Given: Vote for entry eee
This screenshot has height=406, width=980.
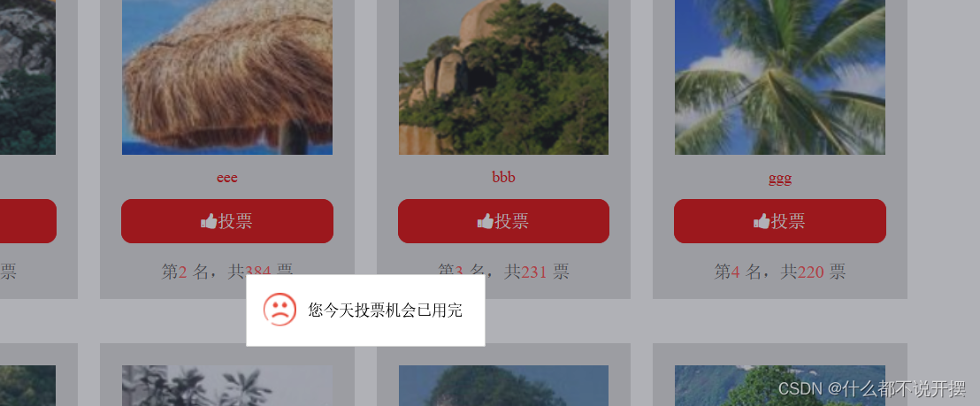Looking at the screenshot, I should (227, 221).
